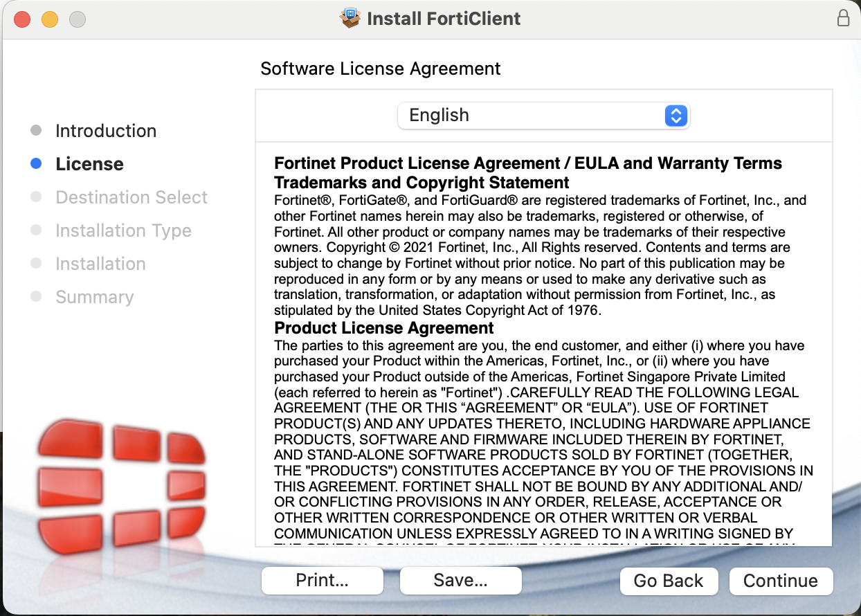The image size is (861, 616).
Task: Click the "Trademarks and Copyright Statement" heading
Action: point(422,183)
